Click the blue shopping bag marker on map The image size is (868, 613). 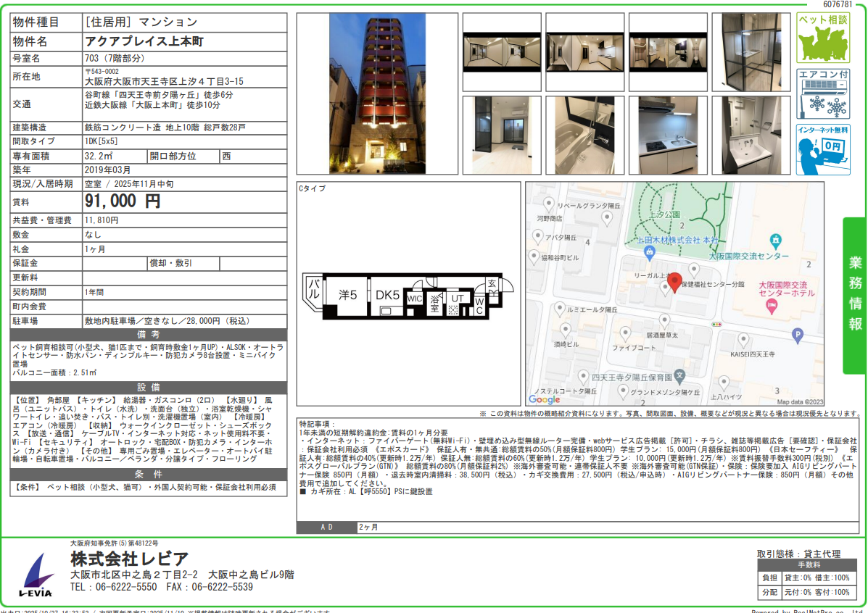649,252
